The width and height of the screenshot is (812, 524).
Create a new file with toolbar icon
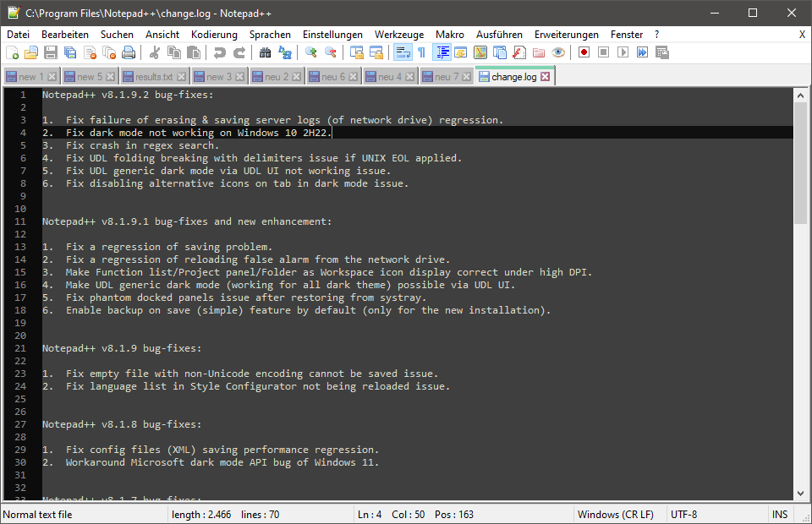[13, 52]
